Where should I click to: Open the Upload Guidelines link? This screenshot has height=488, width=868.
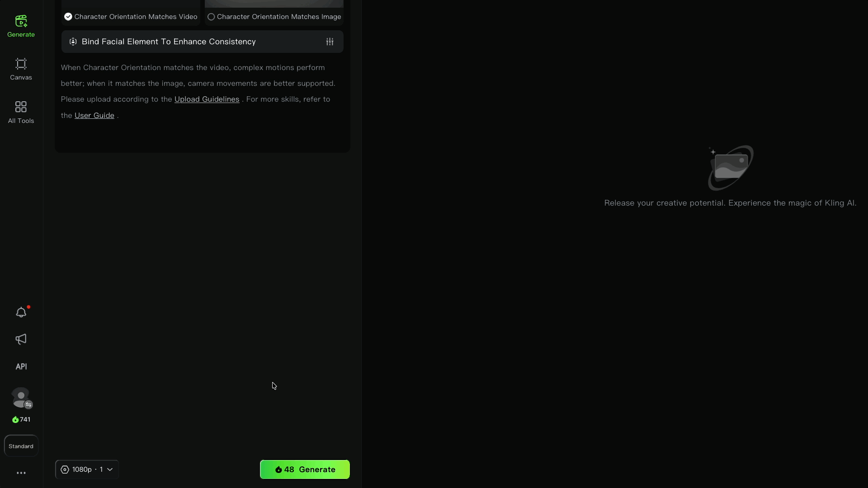(207, 99)
